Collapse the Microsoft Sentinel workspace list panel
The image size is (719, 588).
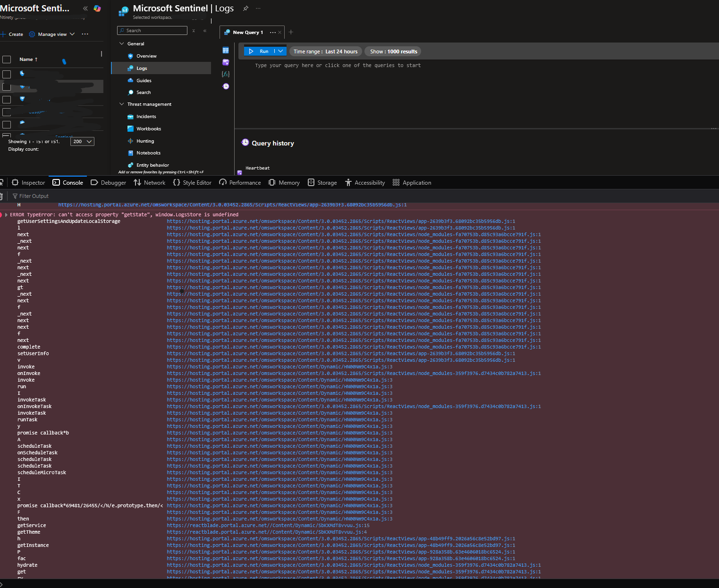[85, 9]
